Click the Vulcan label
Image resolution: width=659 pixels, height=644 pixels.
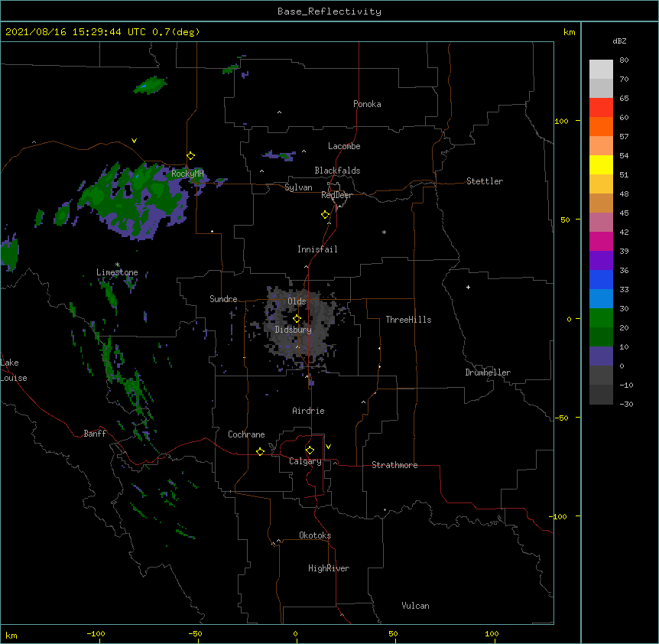[x=415, y=606]
